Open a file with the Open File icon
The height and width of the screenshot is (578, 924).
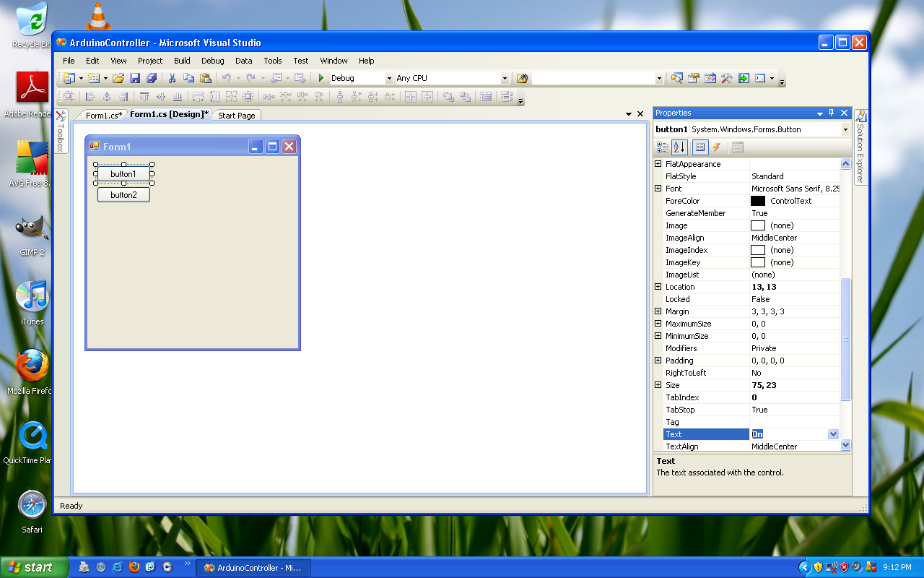pos(118,78)
